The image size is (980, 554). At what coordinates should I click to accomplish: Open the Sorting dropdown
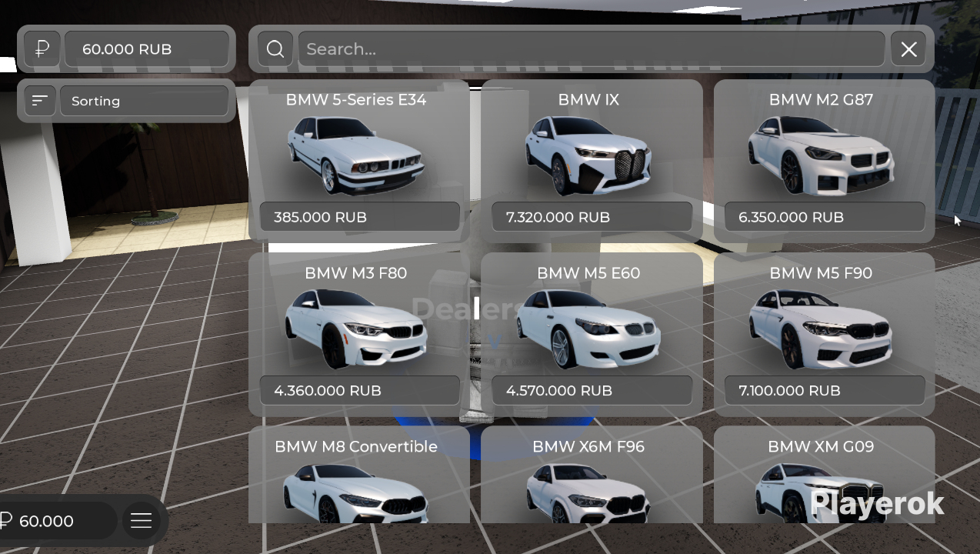pos(144,101)
